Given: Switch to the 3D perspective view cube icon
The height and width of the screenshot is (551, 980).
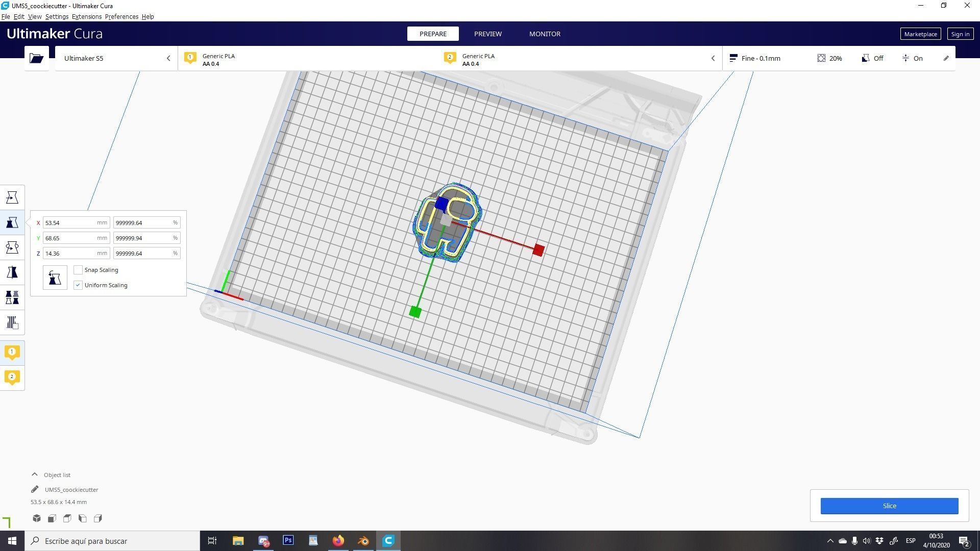Looking at the screenshot, I should coord(37,518).
